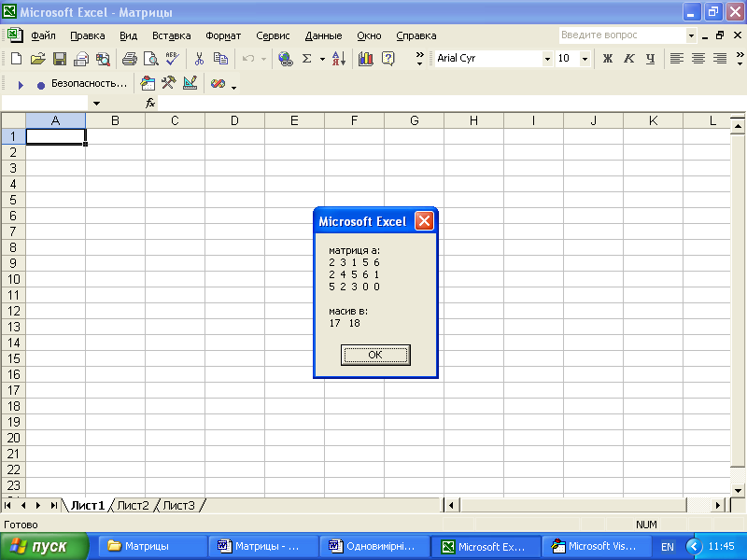Click the horizontal scrollbar right arrow

(717, 505)
